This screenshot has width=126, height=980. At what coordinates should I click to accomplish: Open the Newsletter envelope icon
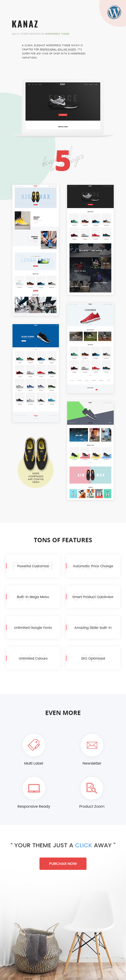[x=92, y=744]
